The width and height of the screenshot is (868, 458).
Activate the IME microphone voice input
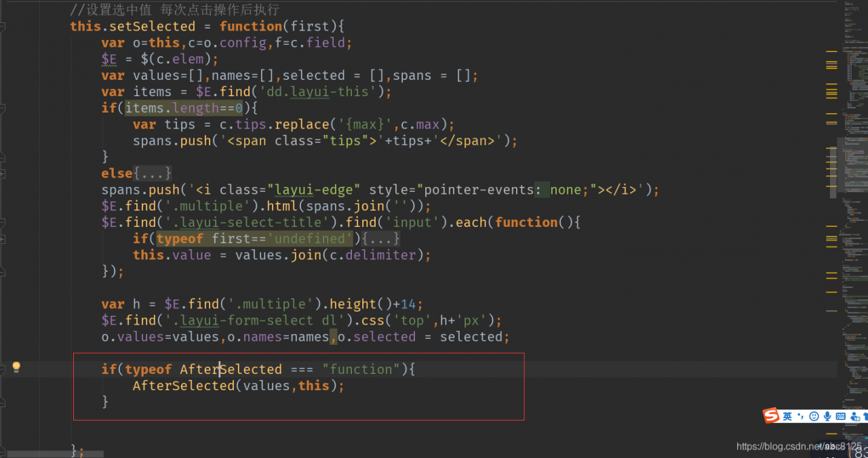click(827, 416)
